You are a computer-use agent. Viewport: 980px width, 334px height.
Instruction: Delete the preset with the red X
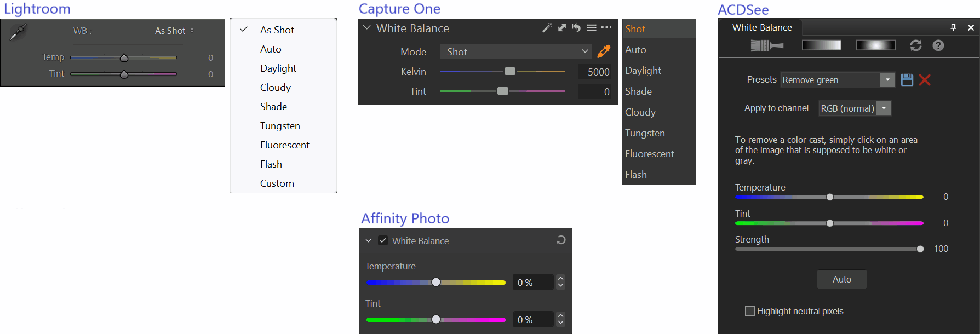tap(925, 80)
